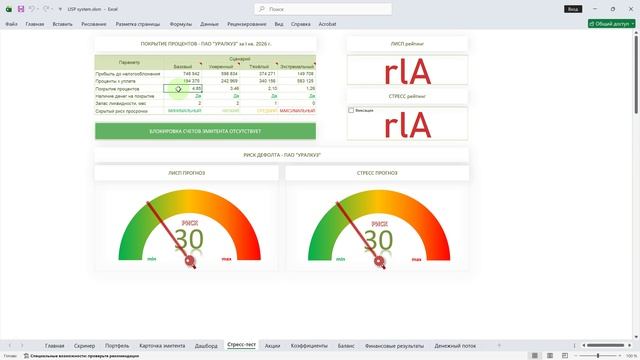The image size is (640, 360).
Task: Click the next sheet navigation arrow
Action: pyautogui.click(x=22, y=346)
